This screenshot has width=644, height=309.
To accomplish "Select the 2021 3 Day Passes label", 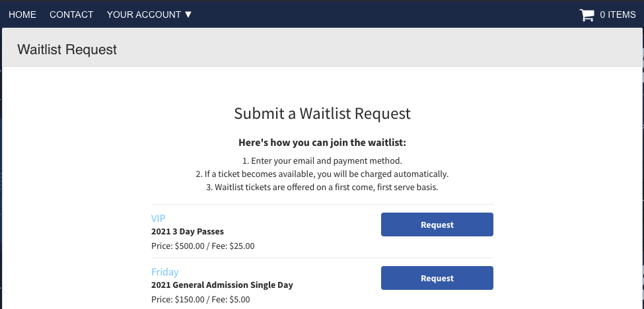I will [x=188, y=232].
